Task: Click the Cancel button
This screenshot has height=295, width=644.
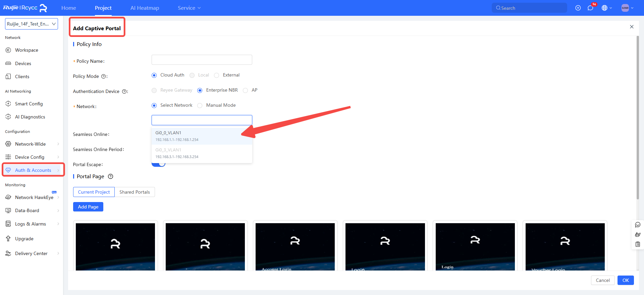Action: 603,280
